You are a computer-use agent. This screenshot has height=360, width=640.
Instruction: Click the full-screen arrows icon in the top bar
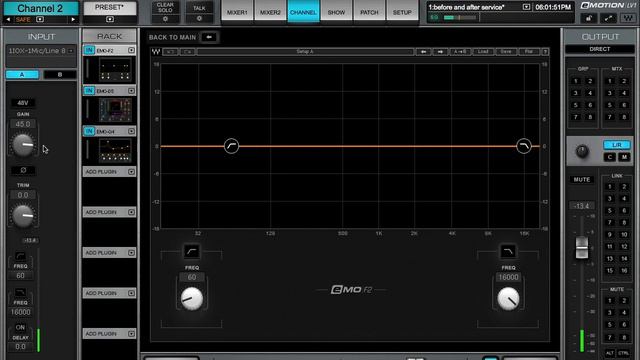[x=608, y=18]
